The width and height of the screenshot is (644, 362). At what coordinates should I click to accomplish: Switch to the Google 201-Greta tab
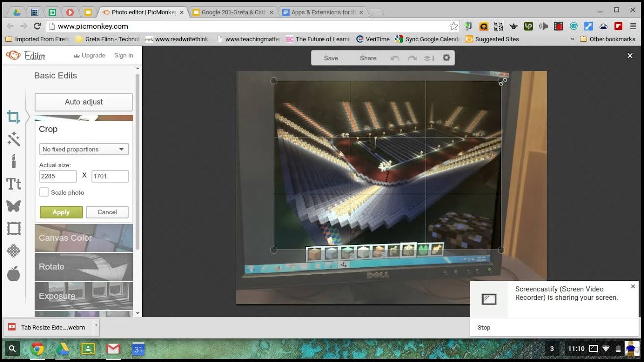pyautogui.click(x=233, y=12)
